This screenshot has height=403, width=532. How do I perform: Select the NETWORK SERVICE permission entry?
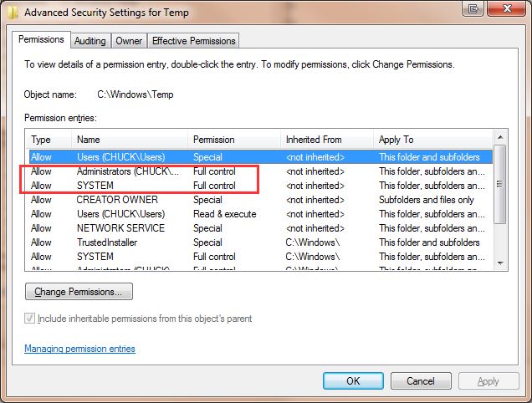(261, 228)
